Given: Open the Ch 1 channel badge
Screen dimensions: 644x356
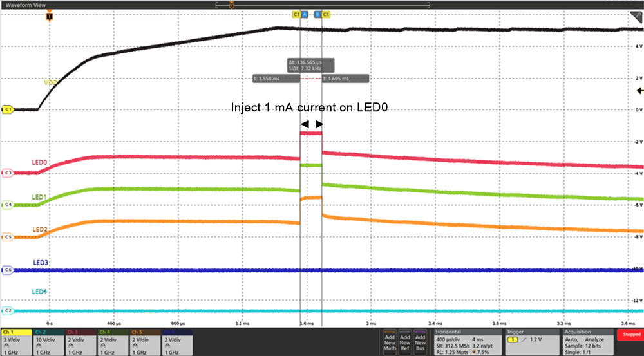Looking at the screenshot, I should click(x=16, y=341).
